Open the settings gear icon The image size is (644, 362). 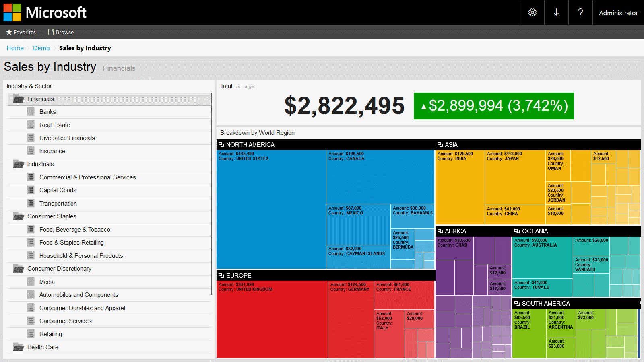pyautogui.click(x=532, y=12)
